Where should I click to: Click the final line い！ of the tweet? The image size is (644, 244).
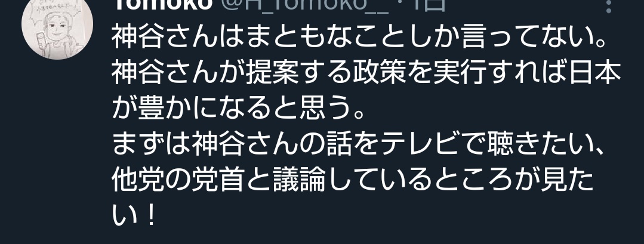coord(134,217)
